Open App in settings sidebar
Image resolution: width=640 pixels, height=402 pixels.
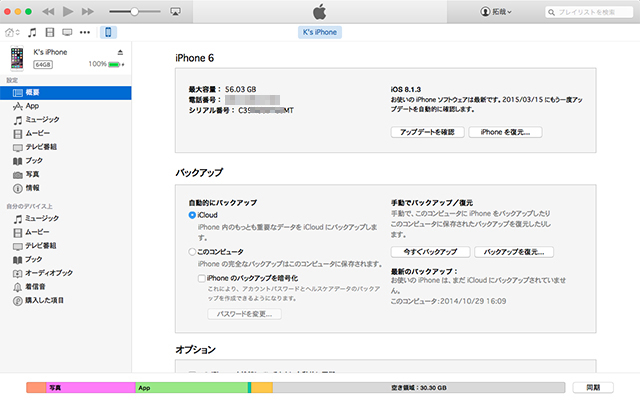click(x=66, y=106)
